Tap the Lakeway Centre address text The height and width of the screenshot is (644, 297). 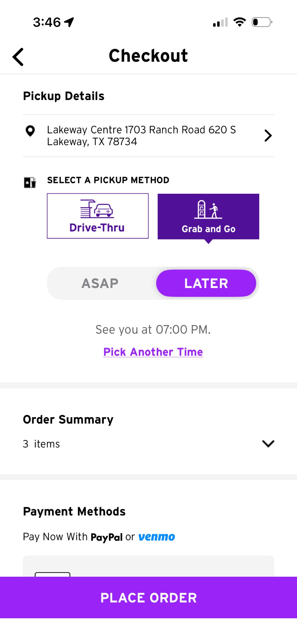point(141,136)
